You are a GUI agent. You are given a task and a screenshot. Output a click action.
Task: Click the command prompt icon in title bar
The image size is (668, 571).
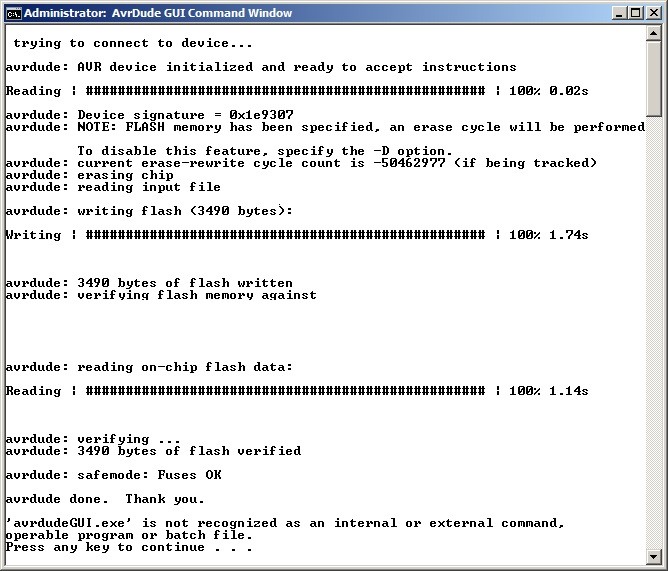point(13,13)
